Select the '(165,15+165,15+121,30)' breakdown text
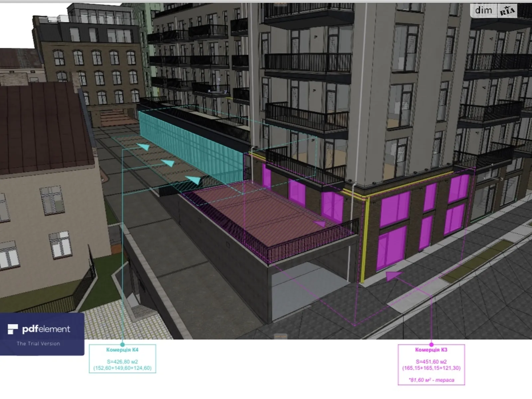Screen dimensions: 532x399 point(431,368)
